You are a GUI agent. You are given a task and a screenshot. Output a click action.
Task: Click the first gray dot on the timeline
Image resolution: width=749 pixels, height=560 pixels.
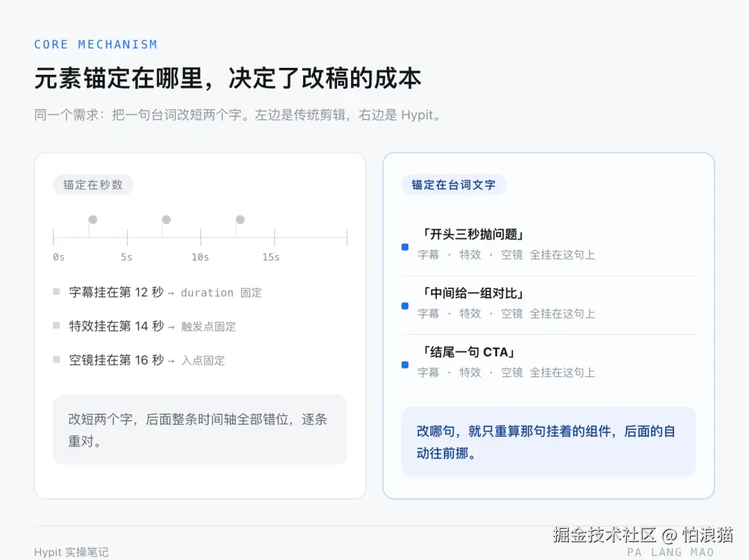coord(93,220)
